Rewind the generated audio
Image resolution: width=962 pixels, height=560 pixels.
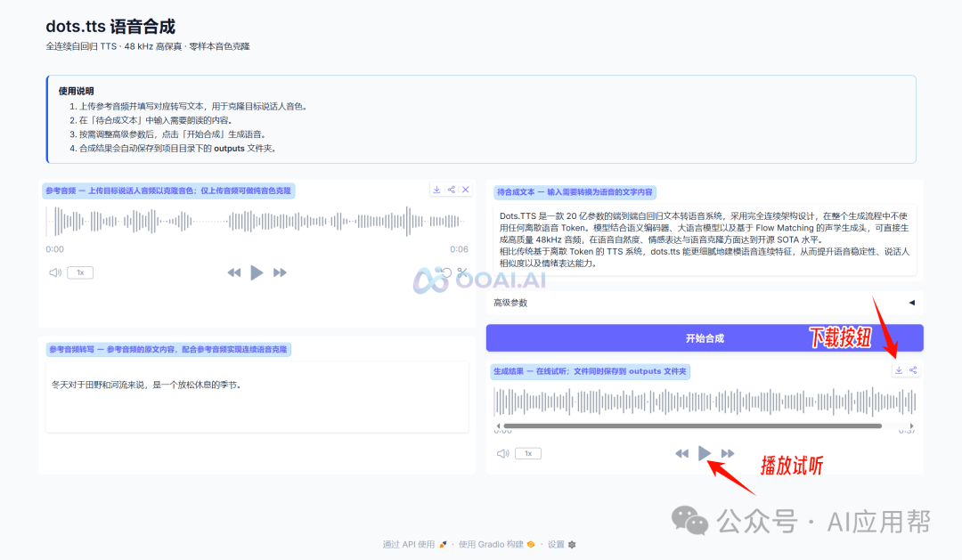[x=681, y=453]
